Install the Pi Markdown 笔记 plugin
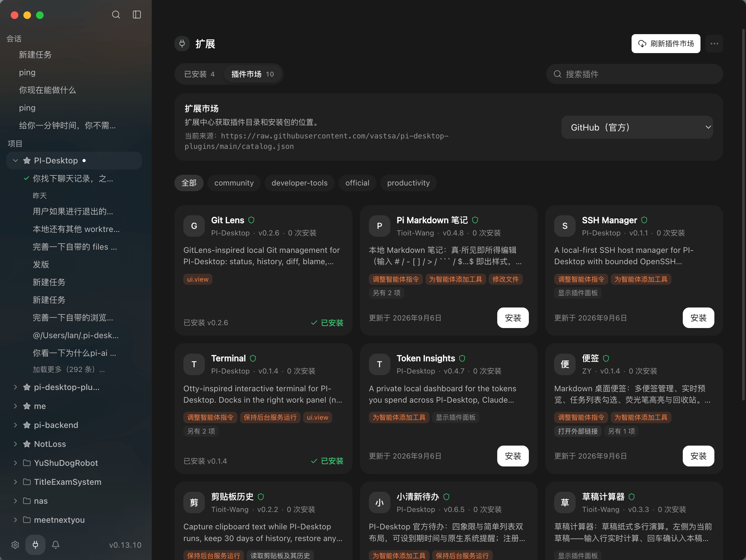746x560 pixels. tap(513, 318)
